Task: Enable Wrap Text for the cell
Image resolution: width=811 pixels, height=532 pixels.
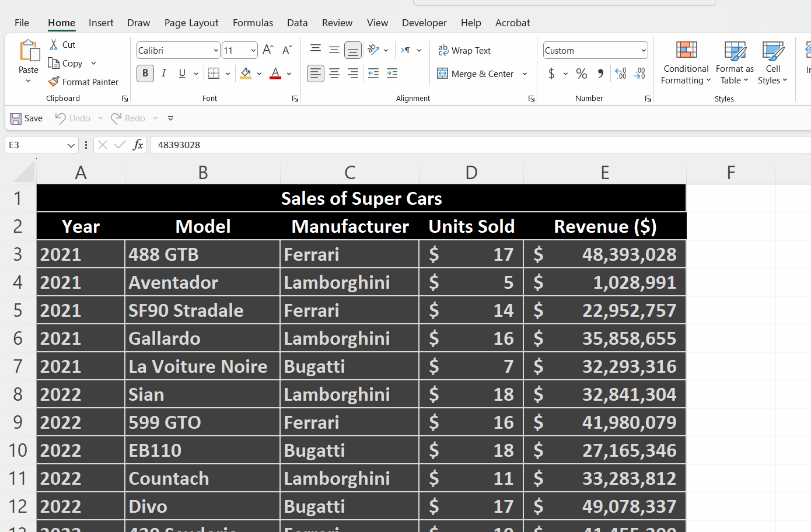Action: pos(465,50)
